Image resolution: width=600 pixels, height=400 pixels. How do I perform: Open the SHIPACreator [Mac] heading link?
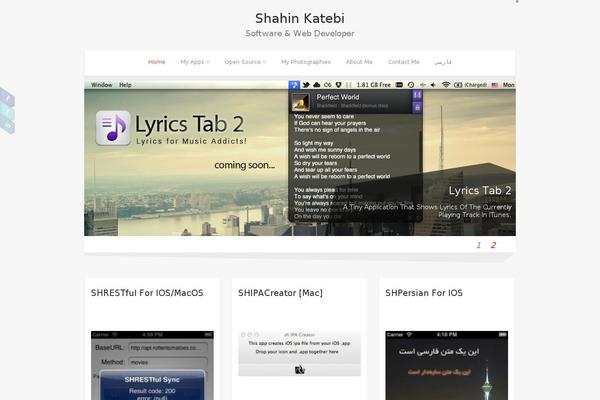pyautogui.click(x=280, y=293)
